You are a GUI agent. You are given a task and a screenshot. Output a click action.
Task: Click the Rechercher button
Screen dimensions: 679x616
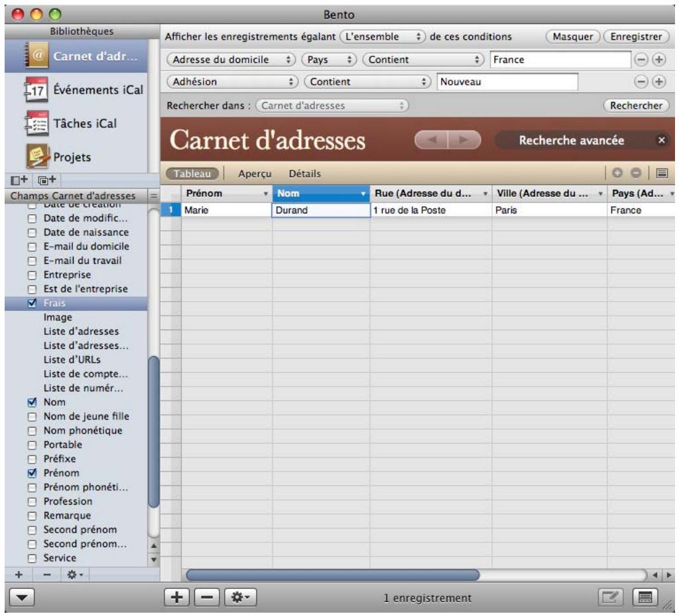pyautogui.click(x=636, y=105)
